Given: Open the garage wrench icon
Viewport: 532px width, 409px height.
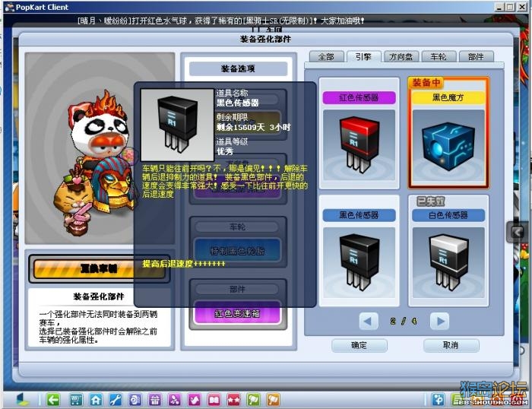Looking at the screenshot, I should coord(116,400).
